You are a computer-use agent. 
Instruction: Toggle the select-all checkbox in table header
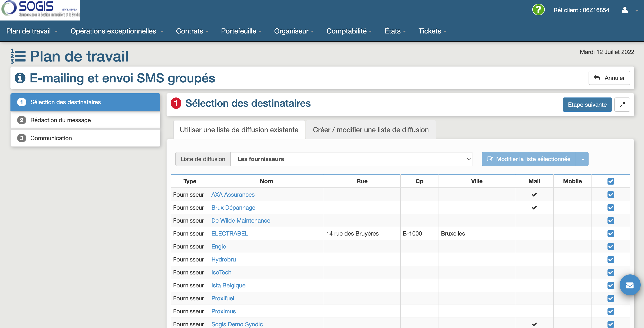click(x=611, y=181)
